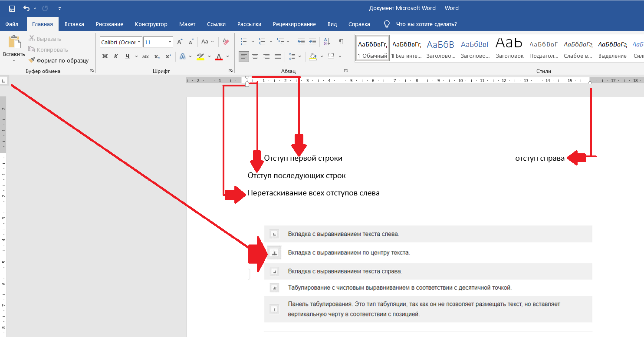
Task: Justify the paragraph text
Action: pos(277,56)
